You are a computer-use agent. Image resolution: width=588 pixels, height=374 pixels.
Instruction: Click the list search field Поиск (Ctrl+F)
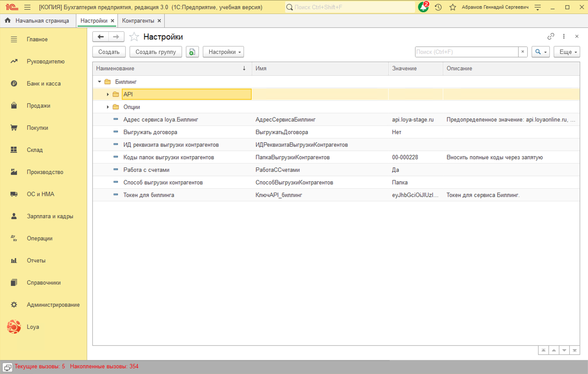tap(467, 52)
